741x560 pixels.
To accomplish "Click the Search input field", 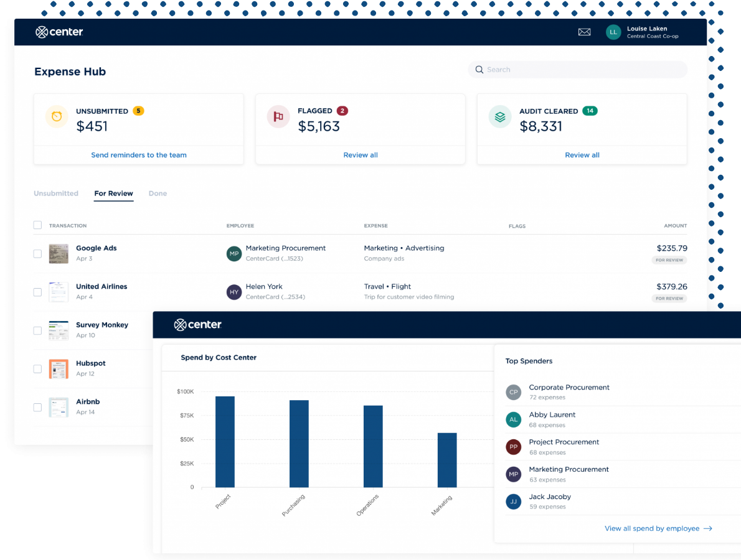I will pyautogui.click(x=577, y=70).
